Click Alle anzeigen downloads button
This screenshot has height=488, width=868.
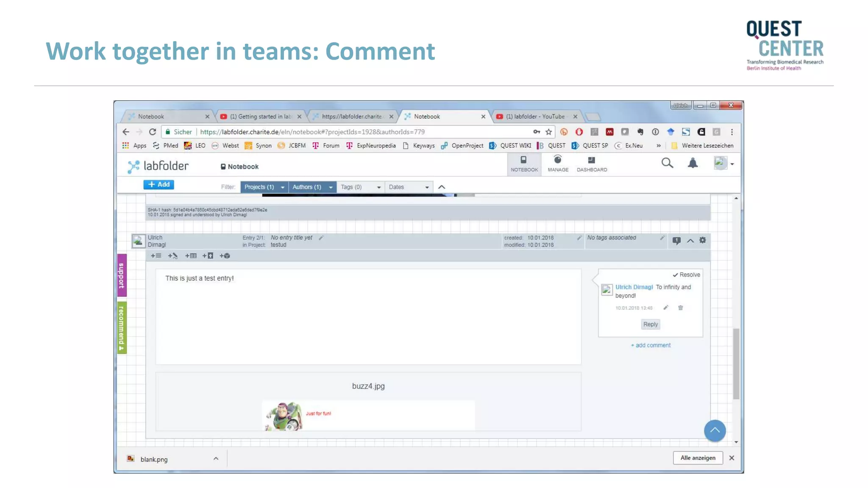(x=698, y=458)
